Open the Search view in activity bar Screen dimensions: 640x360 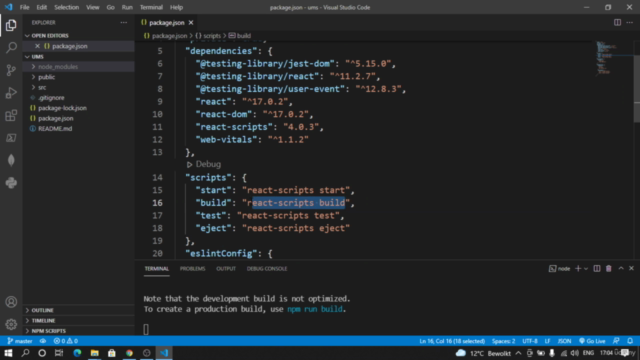coord(11,47)
